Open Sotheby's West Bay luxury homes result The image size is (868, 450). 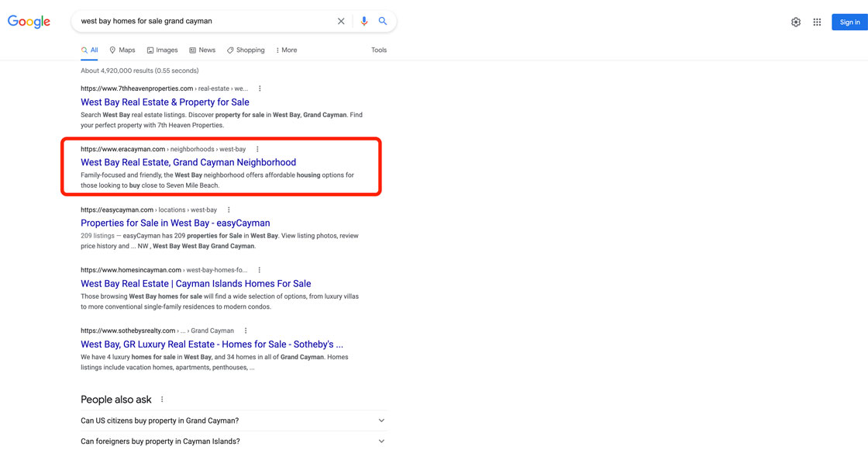click(x=212, y=344)
